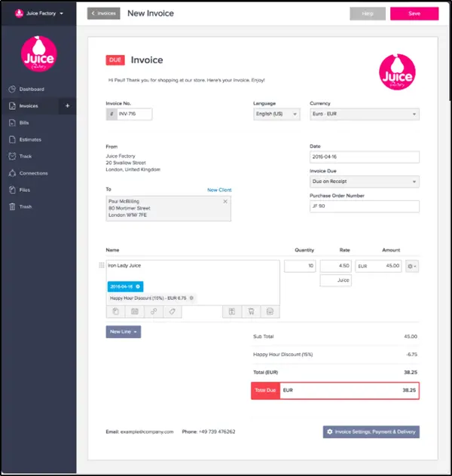Click the link icon under line item
This screenshot has height=476, width=452.
tap(154, 312)
